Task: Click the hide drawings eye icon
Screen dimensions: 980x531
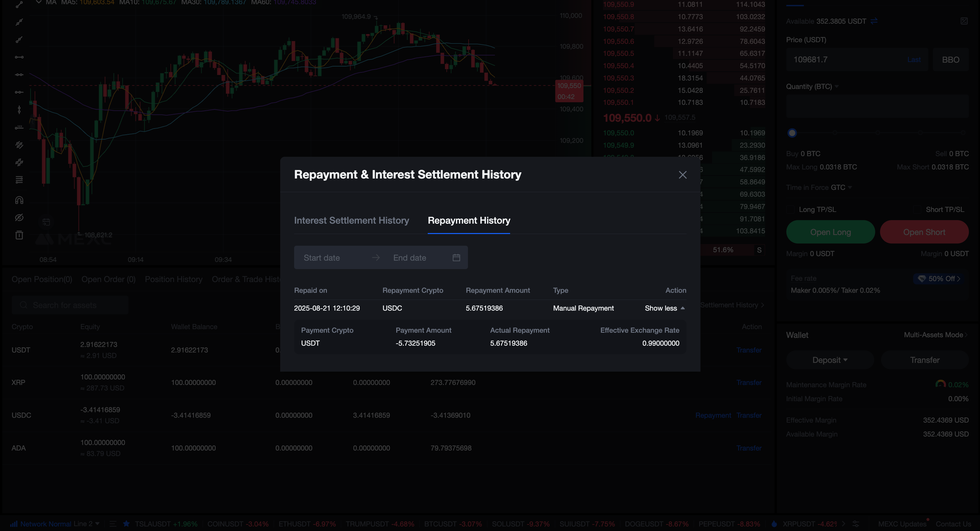Action: [19, 218]
